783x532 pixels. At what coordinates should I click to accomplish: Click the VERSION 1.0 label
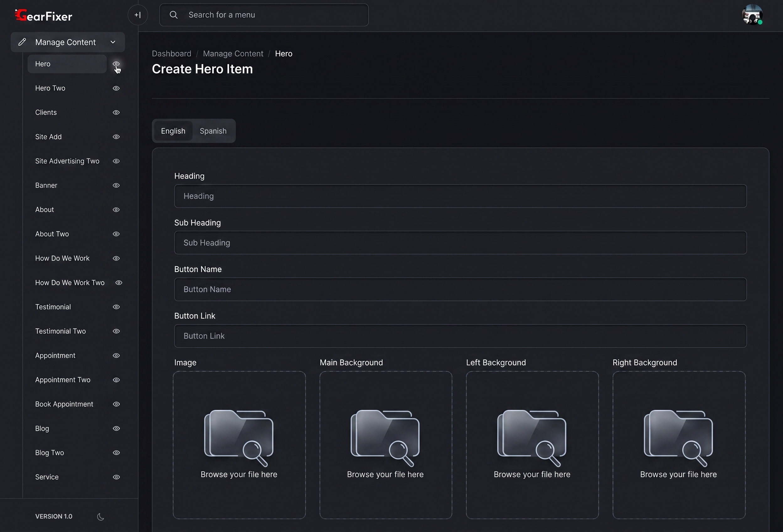click(x=54, y=517)
